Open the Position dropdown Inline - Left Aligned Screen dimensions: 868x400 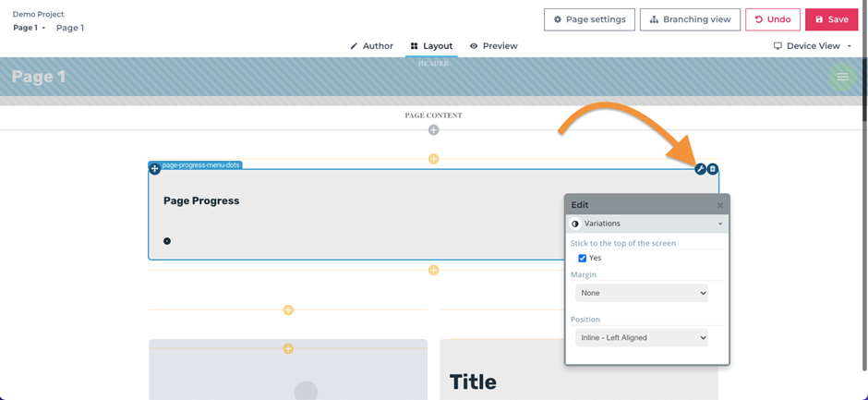(x=642, y=337)
